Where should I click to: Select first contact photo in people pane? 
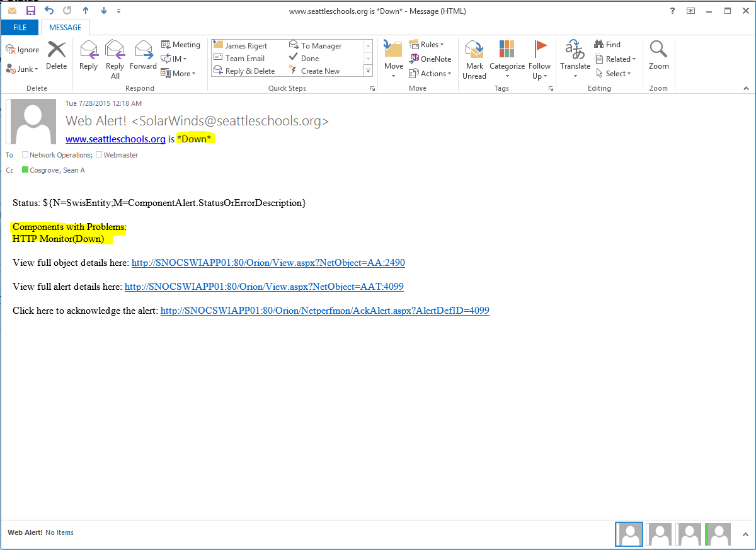[x=629, y=534]
